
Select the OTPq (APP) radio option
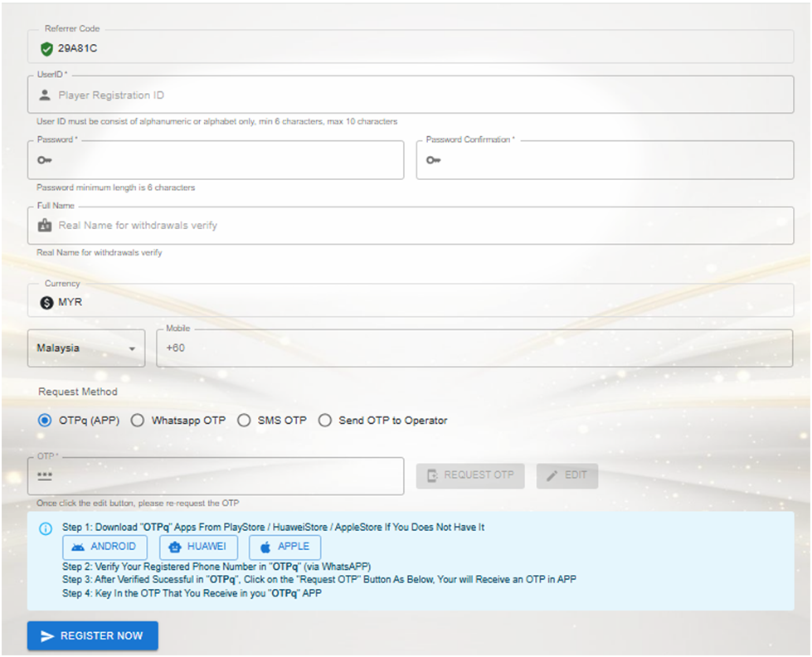[x=45, y=421]
